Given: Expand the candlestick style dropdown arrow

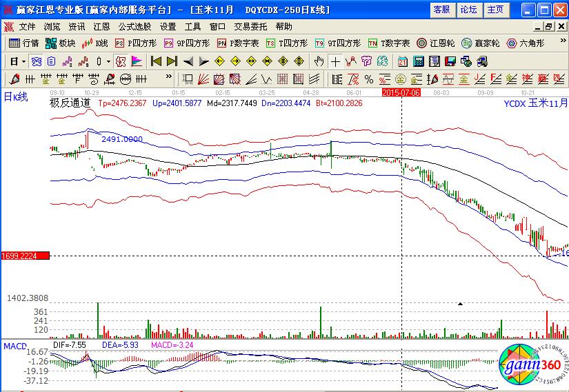Looking at the screenshot, I should tap(108, 61).
